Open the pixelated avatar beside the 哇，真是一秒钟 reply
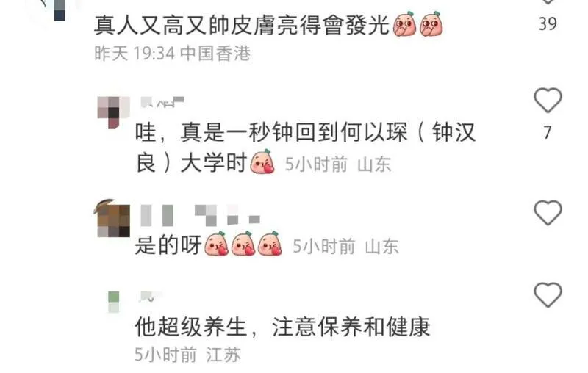The height and width of the screenshot is (373, 588). point(114,112)
